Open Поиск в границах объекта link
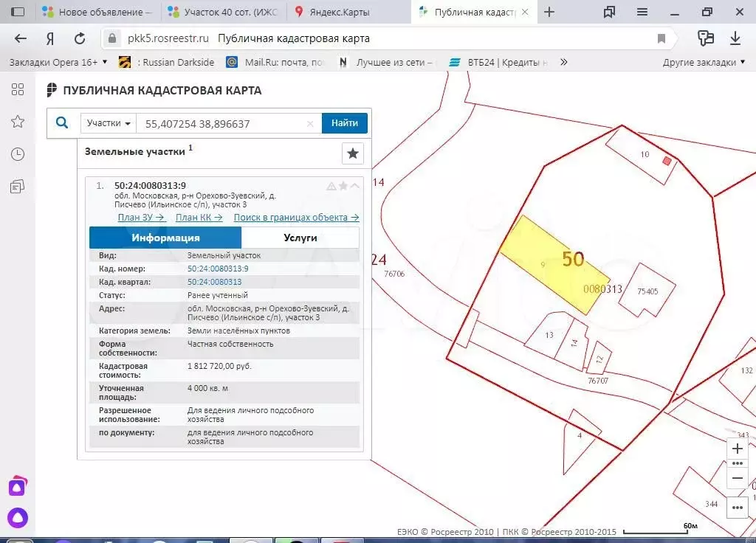Image resolution: width=756 pixels, height=543 pixels. pyautogui.click(x=297, y=218)
